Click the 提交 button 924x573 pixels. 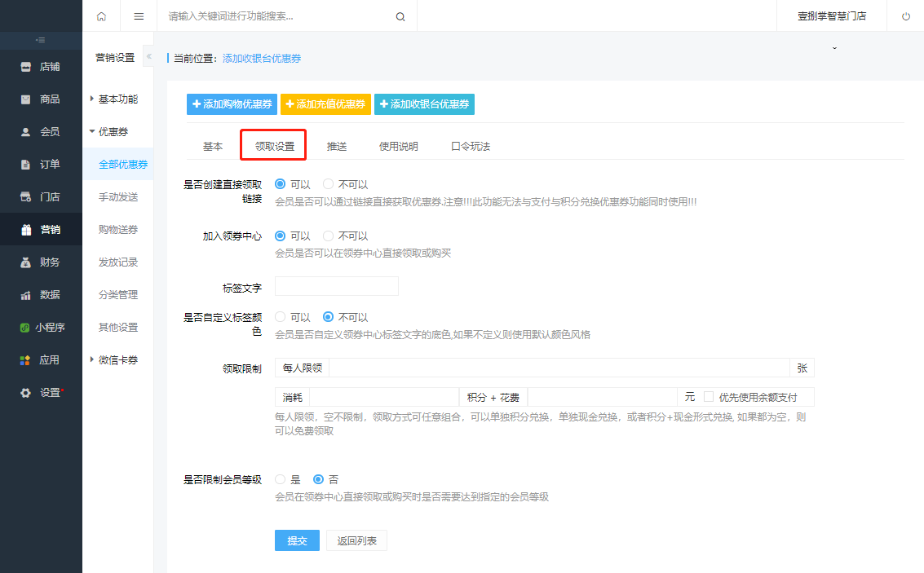tap(297, 540)
